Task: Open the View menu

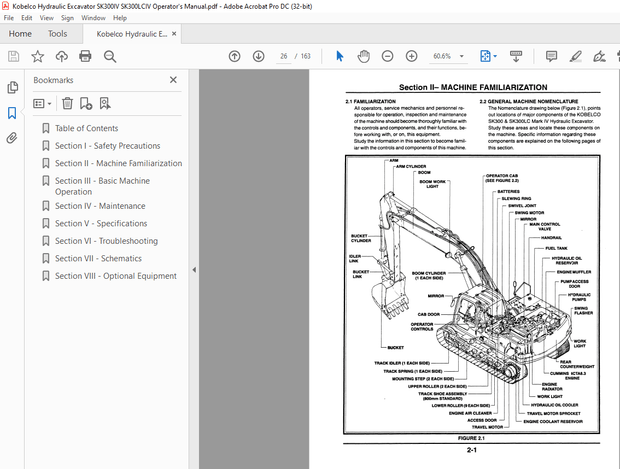Action: click(47, 18)
